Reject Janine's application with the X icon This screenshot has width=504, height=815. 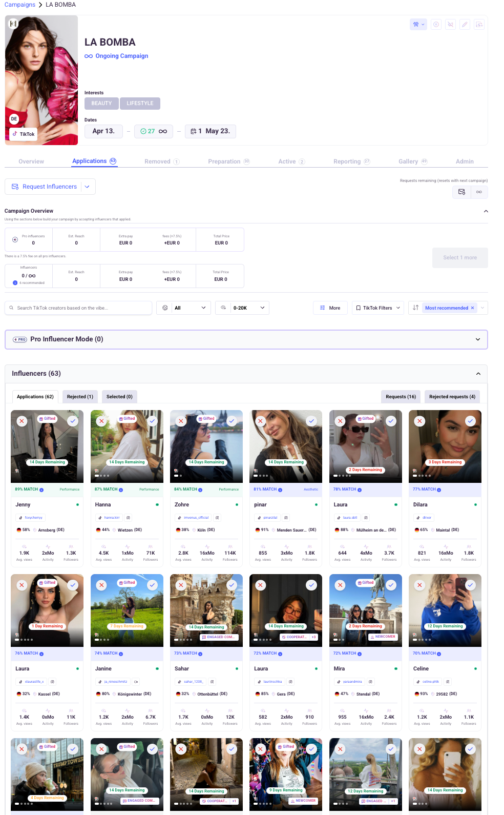(x=101, y=585)
